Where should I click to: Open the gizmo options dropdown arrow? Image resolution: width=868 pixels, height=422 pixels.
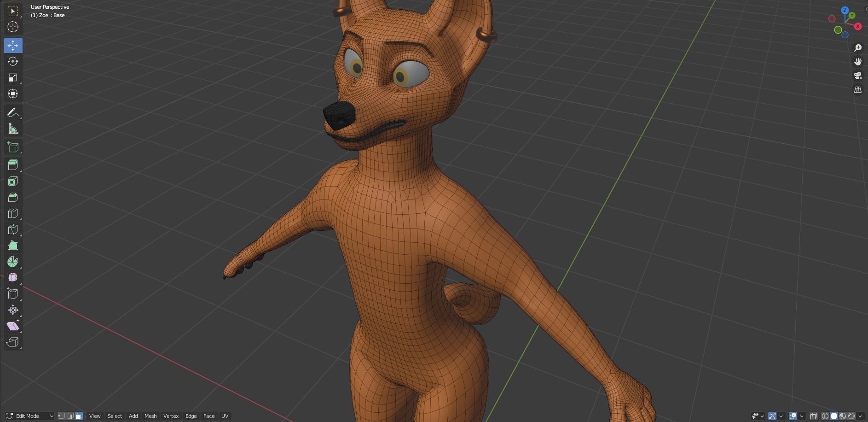tap(781, 416)
